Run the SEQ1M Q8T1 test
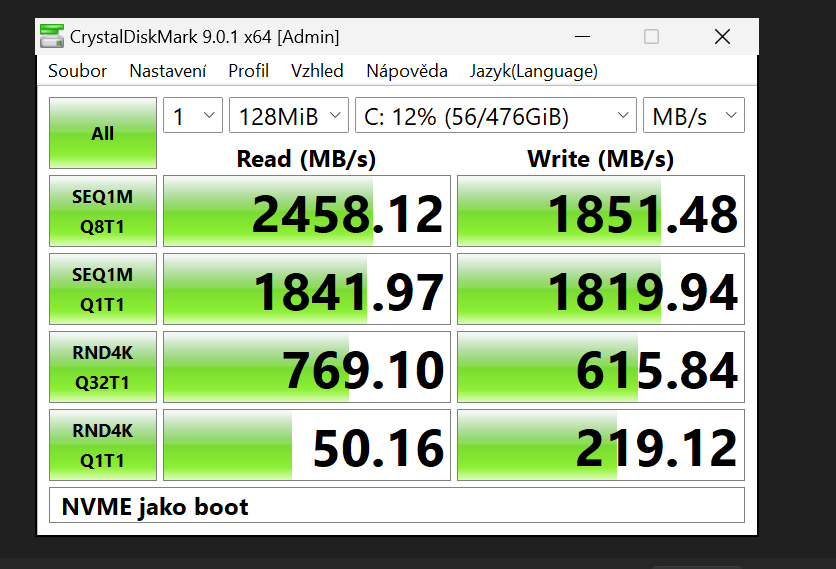This screenshot has width=836, height=569. pyautogui.click(x=102, y=211)
